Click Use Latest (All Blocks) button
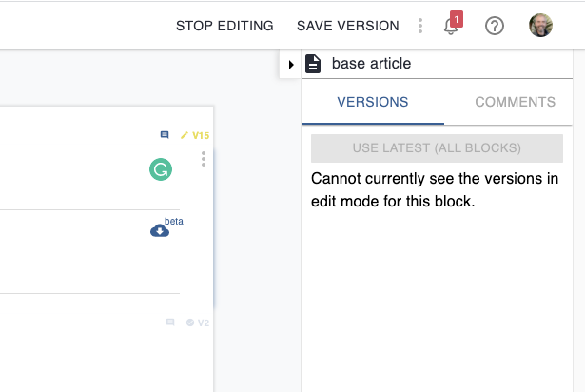 pyautogui.click(x=437, y=148)
